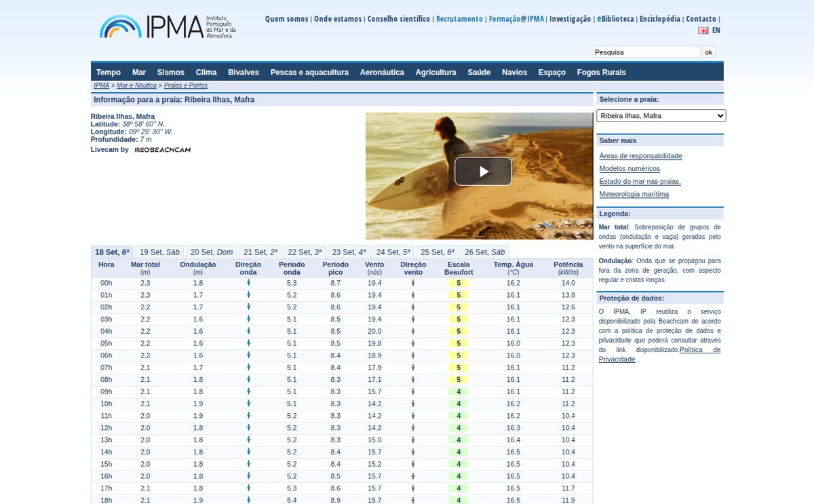814x504 pixels.
Task: Click the Escala Beaufort column header
Action: point(459,268)
